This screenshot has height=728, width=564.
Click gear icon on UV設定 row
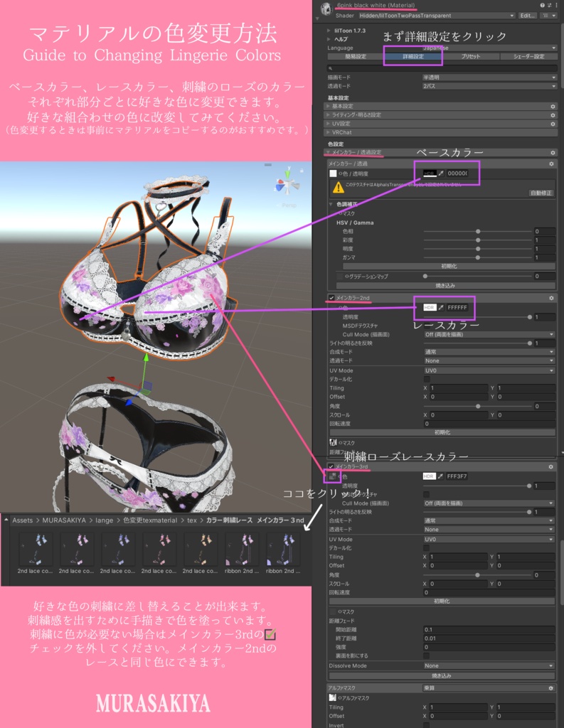553,124
